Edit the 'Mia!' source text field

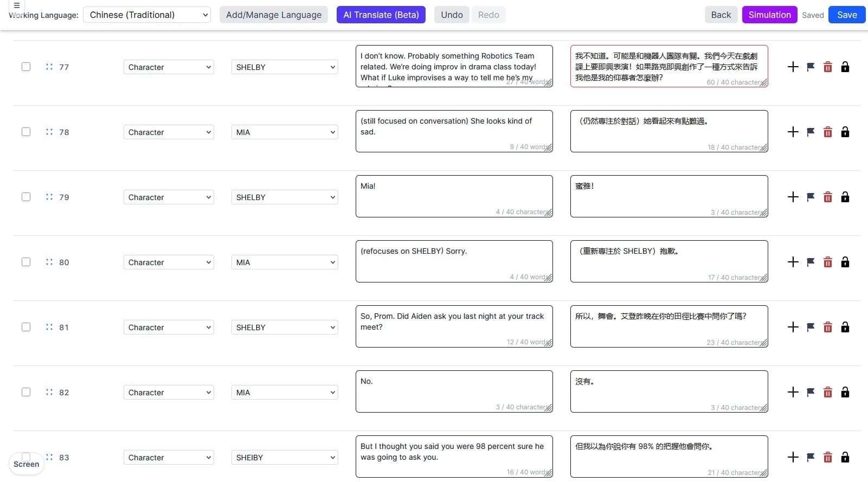pyautogui.click(x=454, y=196)
